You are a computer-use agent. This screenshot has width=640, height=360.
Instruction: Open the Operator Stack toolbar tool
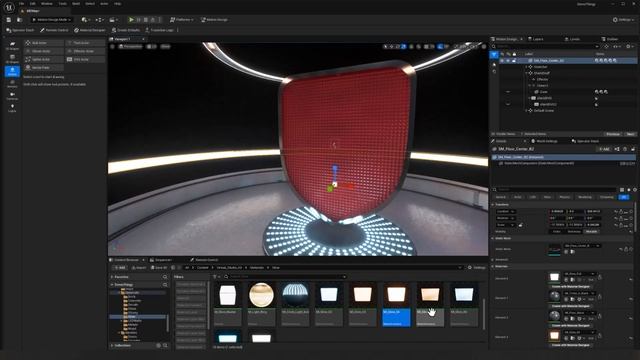[20, 30]
